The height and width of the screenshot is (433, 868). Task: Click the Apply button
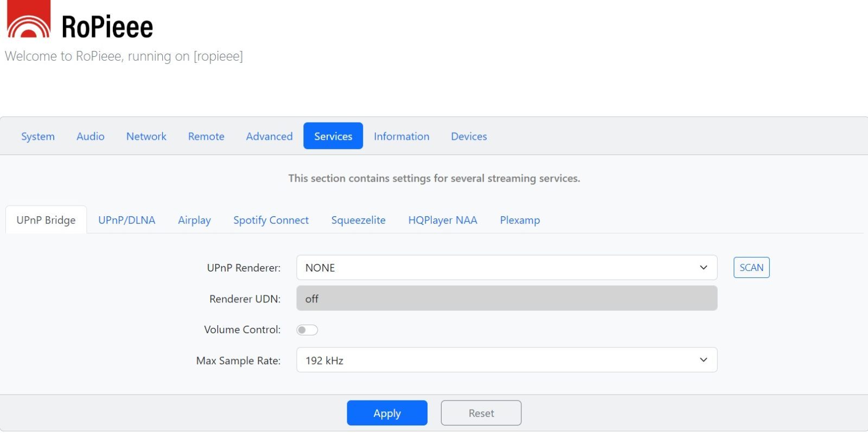coord(387,413)
